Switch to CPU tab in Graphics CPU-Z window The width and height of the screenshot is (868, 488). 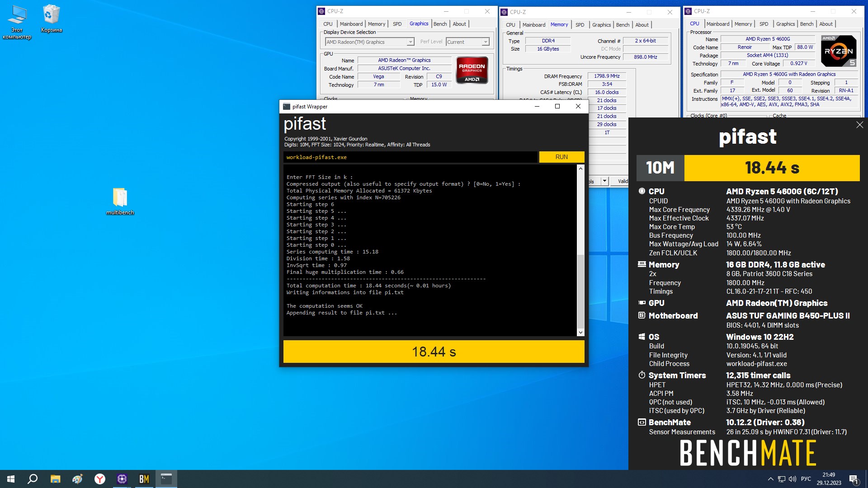tap(328, 24)
